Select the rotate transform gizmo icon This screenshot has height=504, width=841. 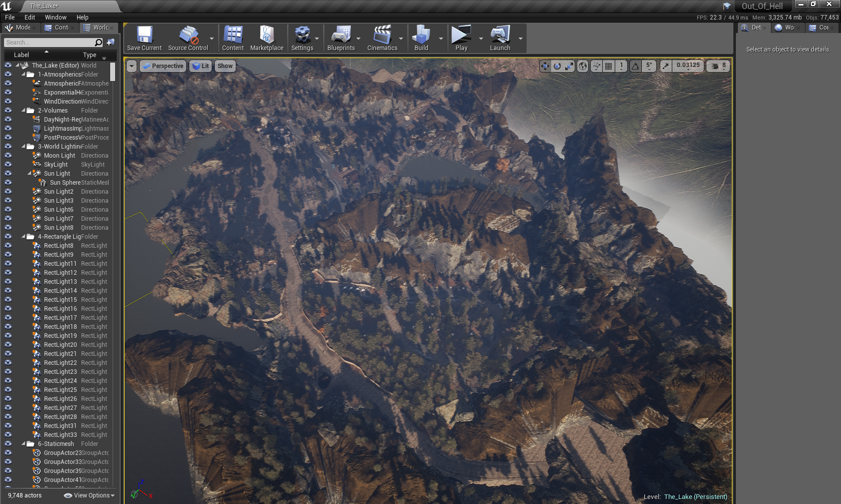[x=557, y=66]
